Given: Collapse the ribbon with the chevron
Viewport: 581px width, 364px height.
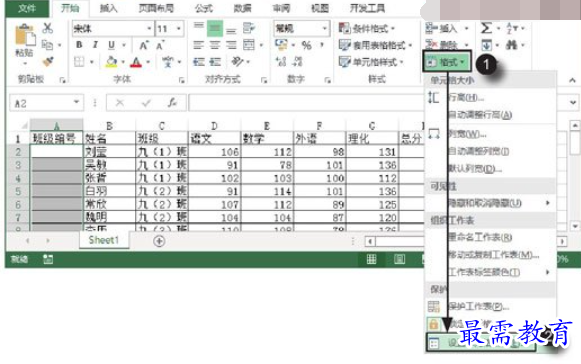Looking at the screenshot, I should point(572,80).
